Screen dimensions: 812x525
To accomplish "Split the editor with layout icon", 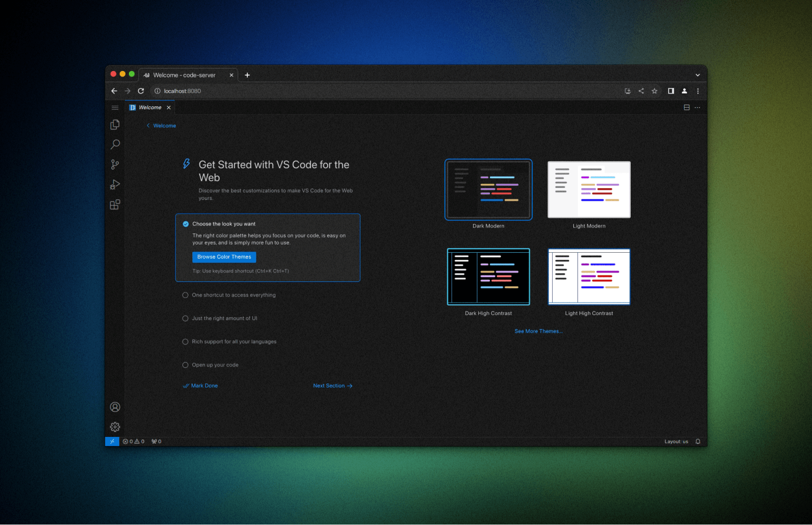I will click(687, 108).
